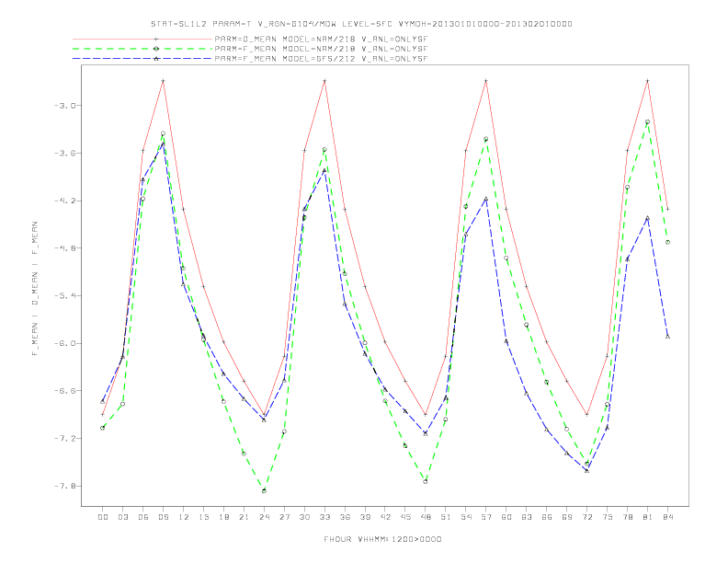This screenshot has height=563, width=728.
Task: Click the x-axis tick label 27
Action: click(x=284, y=517)
